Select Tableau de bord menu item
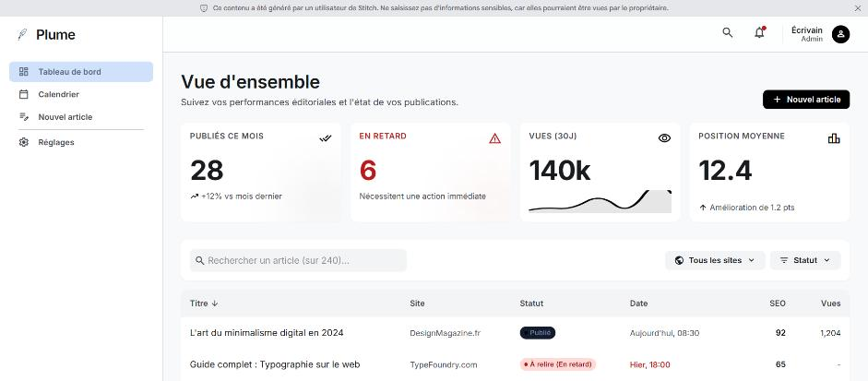868x381 pixels. point(81,72)
